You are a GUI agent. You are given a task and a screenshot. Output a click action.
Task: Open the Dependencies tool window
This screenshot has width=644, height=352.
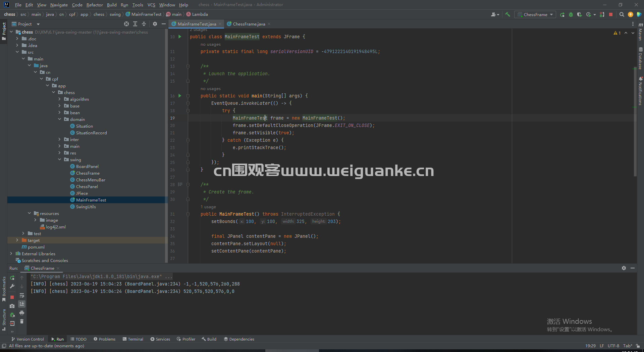click(x=239, y=339)
